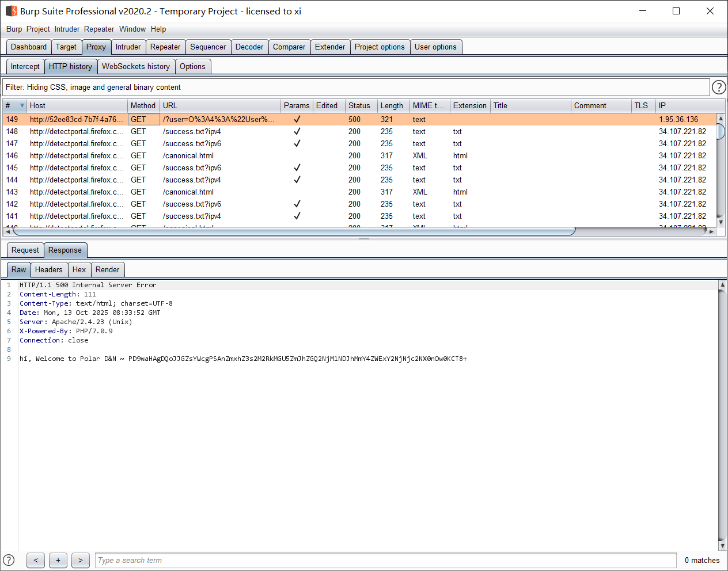Open the Window menu

click(x=132, y=29)
